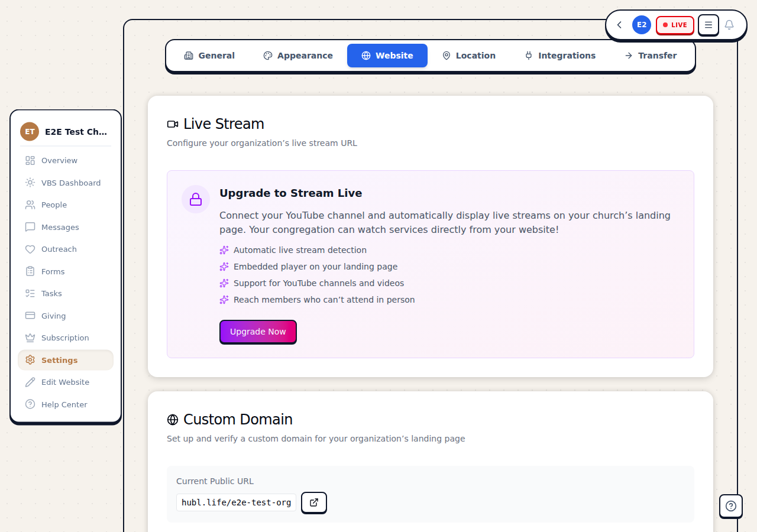Click the Upgrade Now button

[x=258, y=332]
